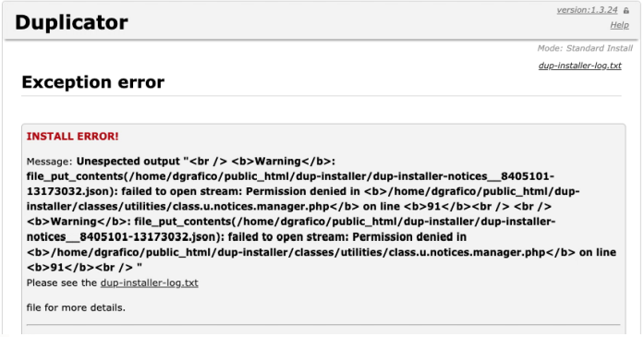Open dup-installer-log.txt link below Mode label
644x337 pixels.
tap(580, 66)
